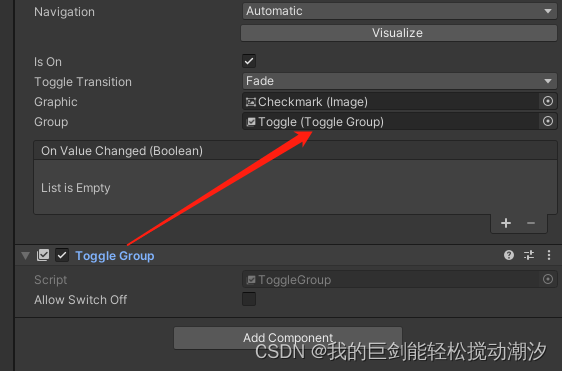Click the Toggle Group component title
562x371 pixels.
(x=115, y=256)
